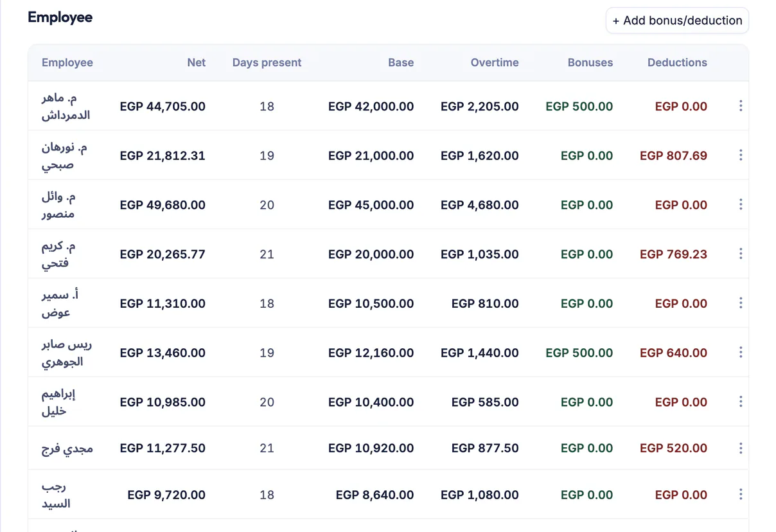Open row menu for م. كريم فتحي
This screenshot has width=776, height=532.
(x=741, y=254)
